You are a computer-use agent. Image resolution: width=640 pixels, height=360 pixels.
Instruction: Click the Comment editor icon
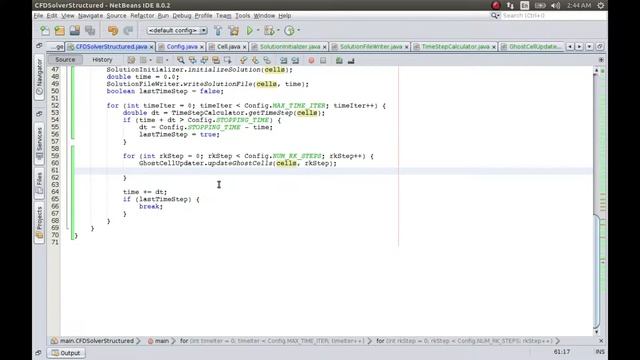pos(339,60)
